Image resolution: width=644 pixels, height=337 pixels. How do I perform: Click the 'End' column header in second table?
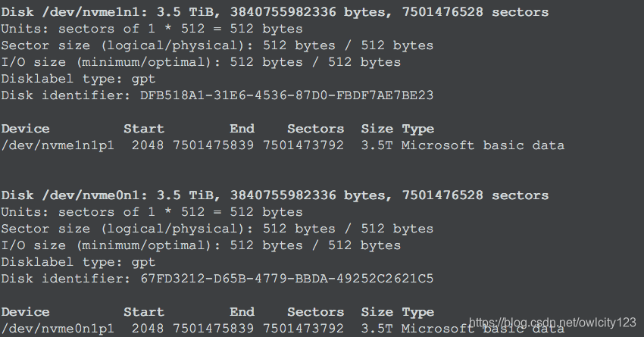tap(242, 312)
